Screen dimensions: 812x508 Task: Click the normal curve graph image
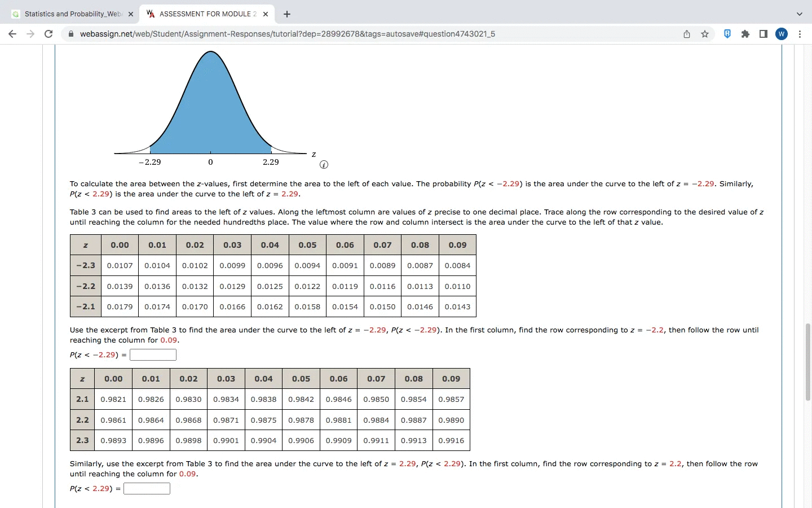(x=214, y=108)
